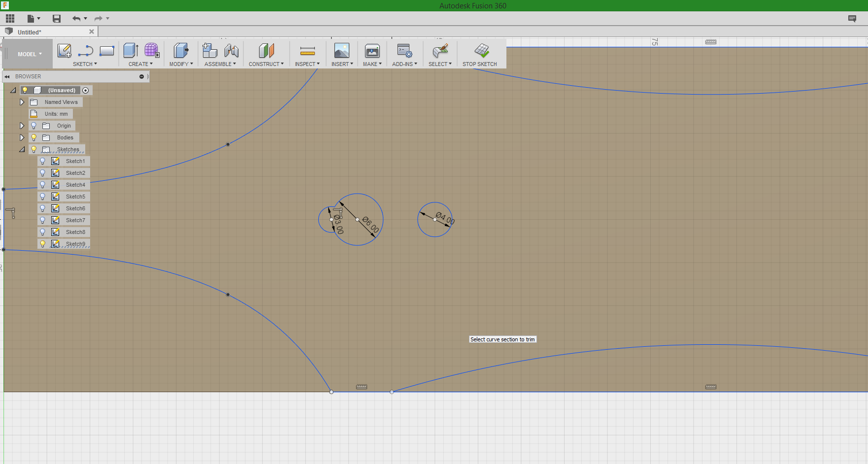Select the New Component assemble icon
Viewport: 868px width, 464px height.
(210, 50)
